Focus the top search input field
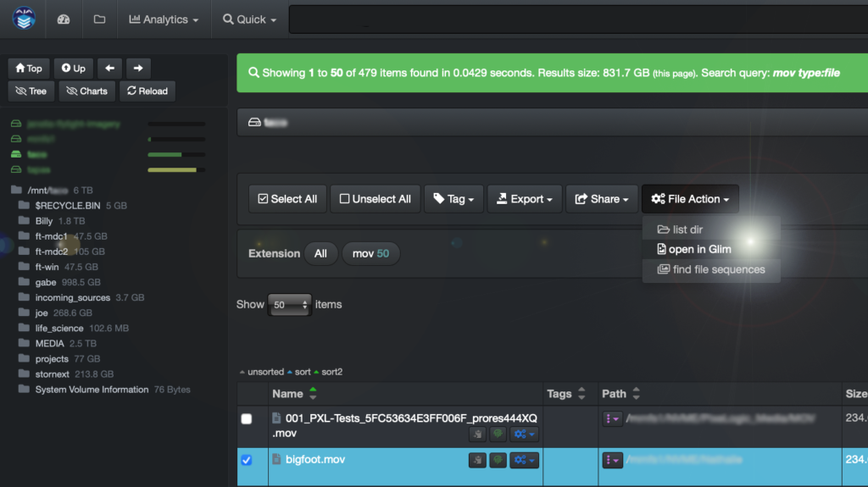 point(578,19)
